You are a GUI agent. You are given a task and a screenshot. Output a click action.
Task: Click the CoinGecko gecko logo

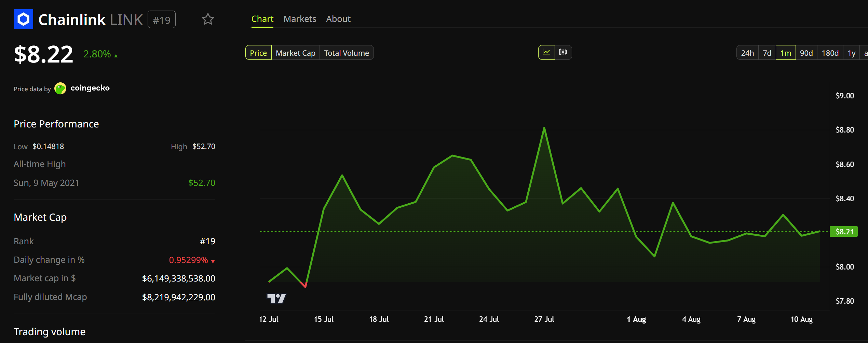[x=60, y=88]
